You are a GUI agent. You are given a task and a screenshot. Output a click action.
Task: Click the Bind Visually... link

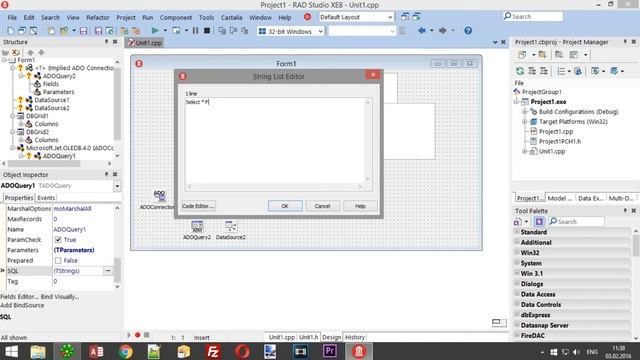coord(60,297)
